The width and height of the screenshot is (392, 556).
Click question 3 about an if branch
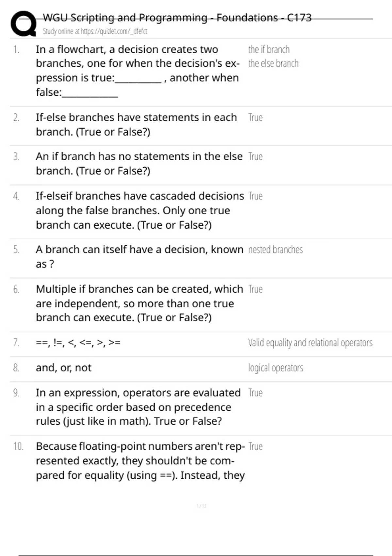(x=139, y=164)
